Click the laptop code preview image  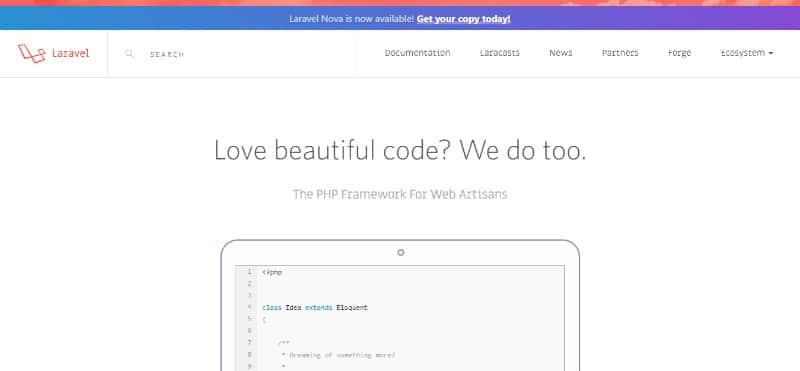point(401,305)
